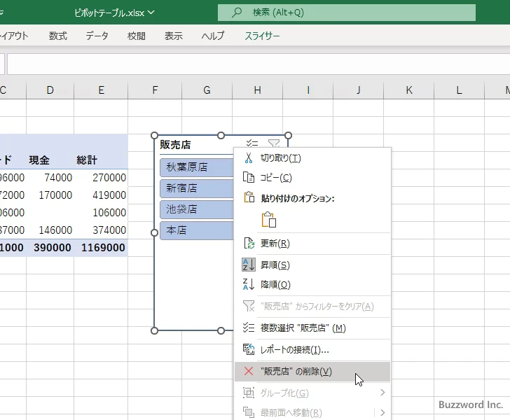
Task: Click the clipboard paste option icon
Action: (x=269, y=219)
